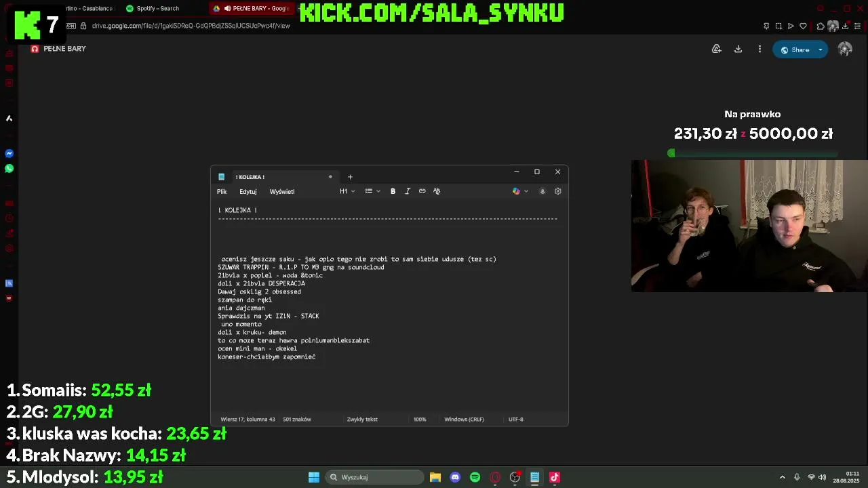Click the 'Wiersz 17, kolumna 43' status text

(248, 420)
